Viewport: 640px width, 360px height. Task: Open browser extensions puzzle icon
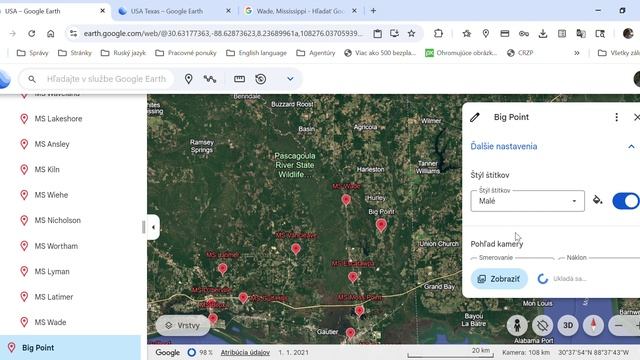point(438,33)
